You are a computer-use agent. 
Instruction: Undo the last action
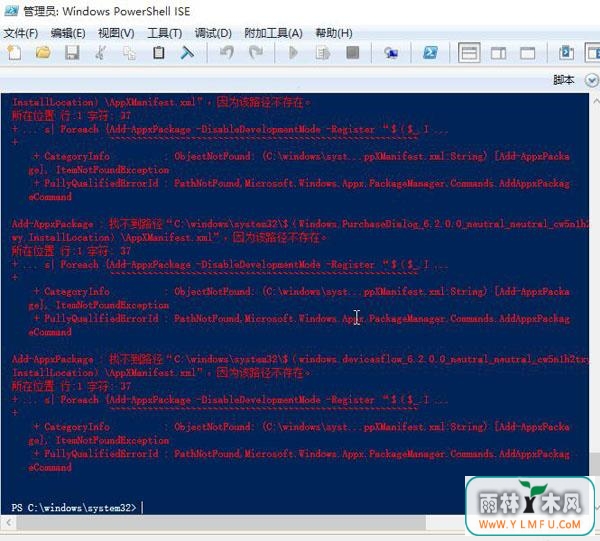pyautogui.click(x=227, y=52)
